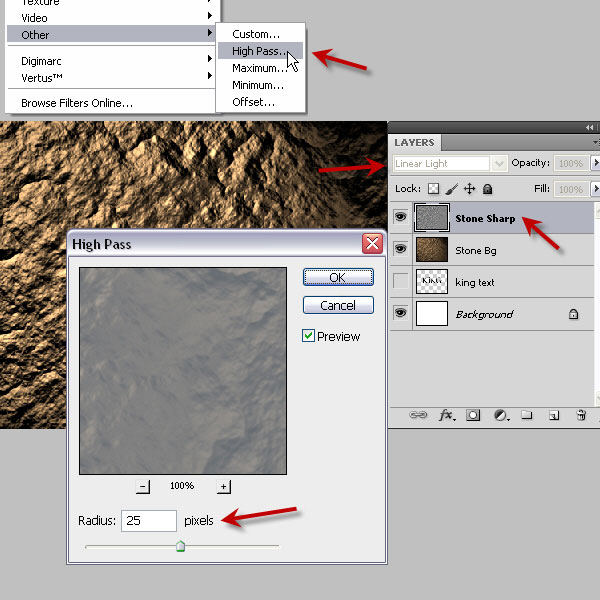Create new group folder icon

coord(527,415)
